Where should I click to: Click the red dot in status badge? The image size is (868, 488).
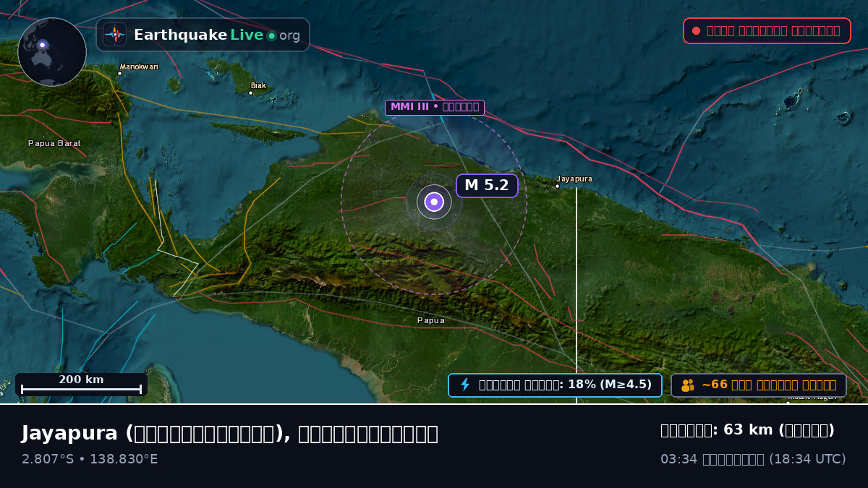[x=696, y=30]
